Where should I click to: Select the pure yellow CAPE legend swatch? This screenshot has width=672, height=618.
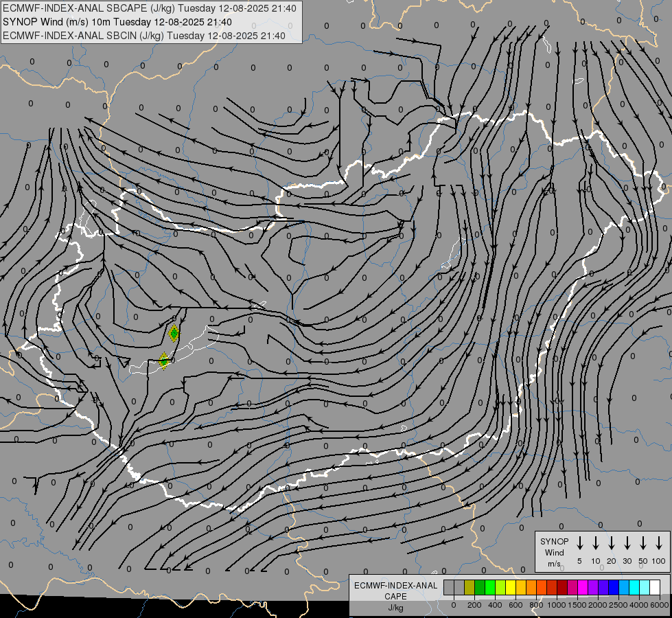point(511,587)
